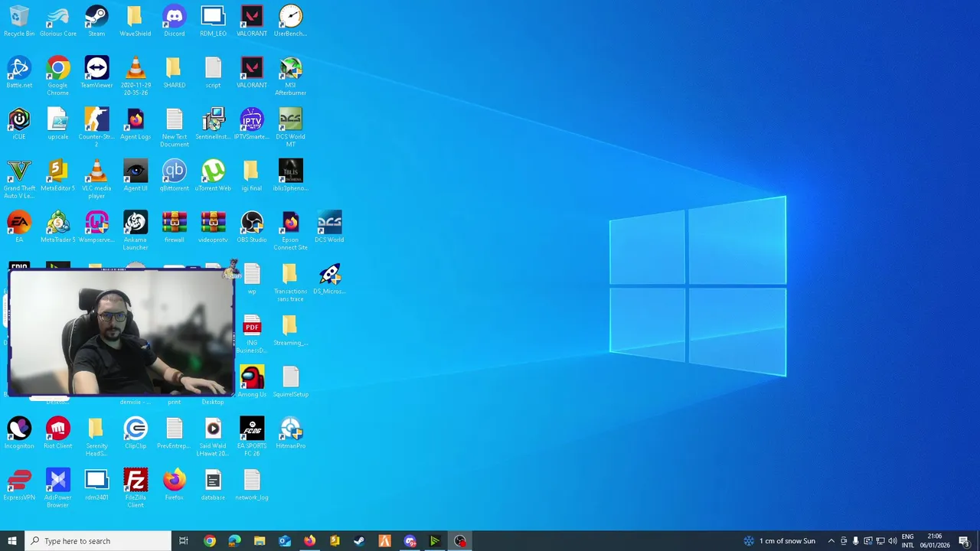Select the TeamViewer desktop shortcut
Image resolution: width=980 pixels, height=551 pixels.
pyautogui.click(x=96, y=73)
